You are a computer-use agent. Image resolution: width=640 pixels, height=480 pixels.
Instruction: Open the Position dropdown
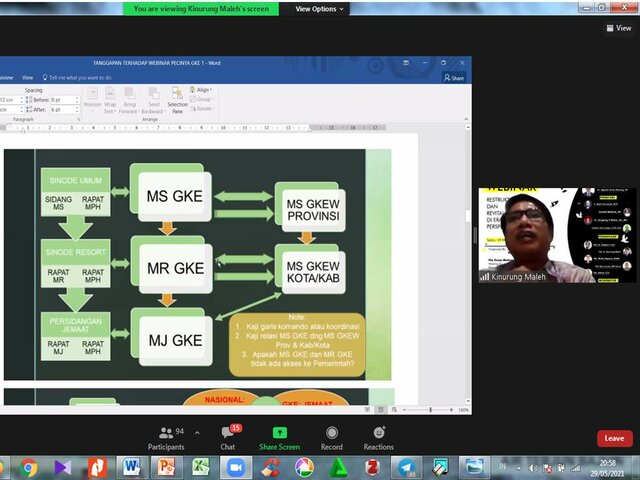92,100
